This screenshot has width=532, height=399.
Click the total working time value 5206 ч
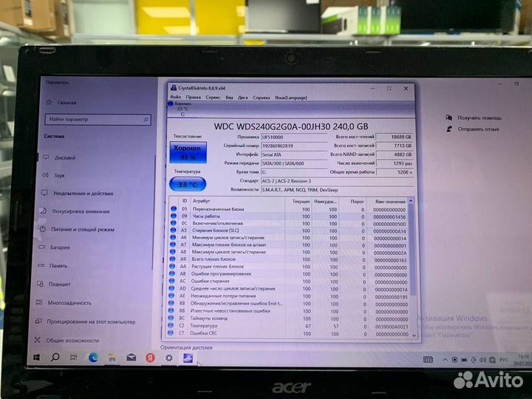coord(395,172)
